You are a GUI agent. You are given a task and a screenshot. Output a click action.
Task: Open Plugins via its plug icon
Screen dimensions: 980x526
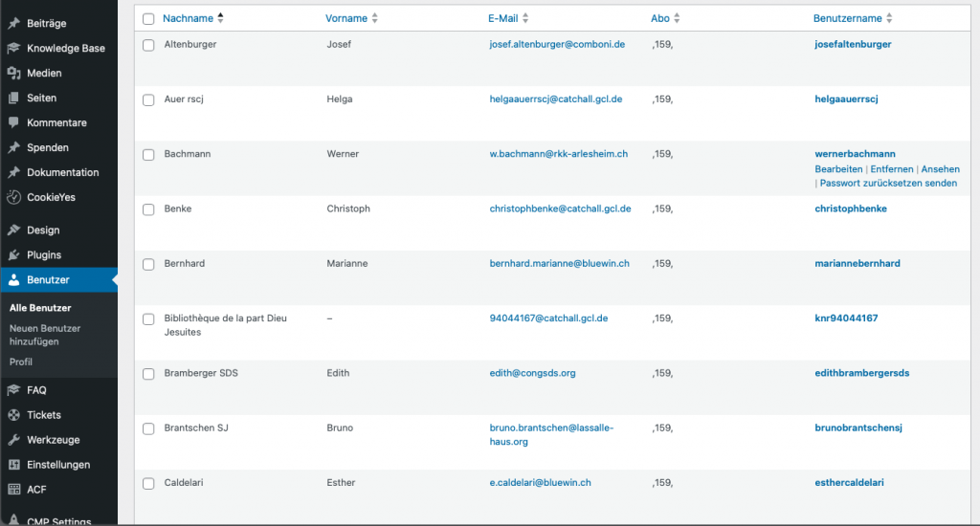[13, 255]
